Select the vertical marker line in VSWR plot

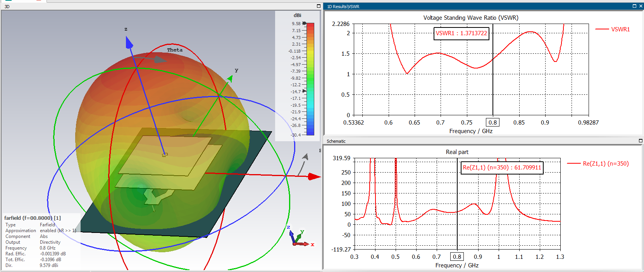(x=493, y=70)
